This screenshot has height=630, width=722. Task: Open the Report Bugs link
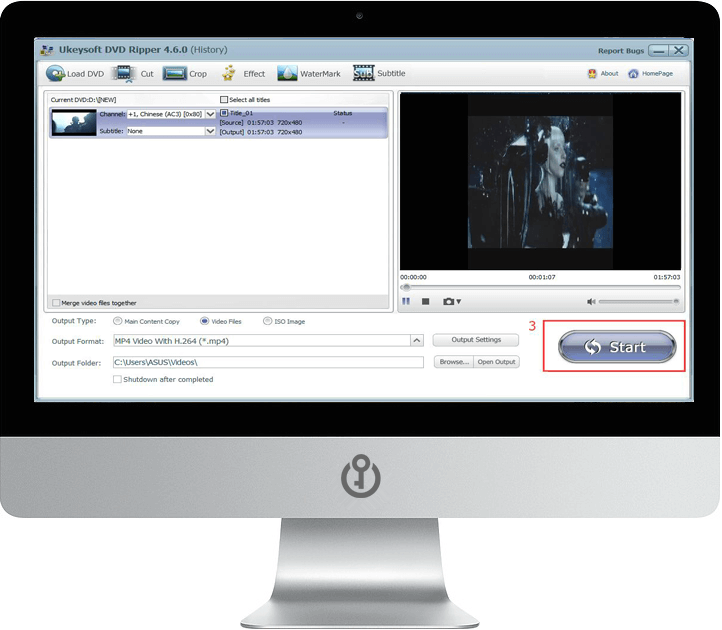coord(621,51)
